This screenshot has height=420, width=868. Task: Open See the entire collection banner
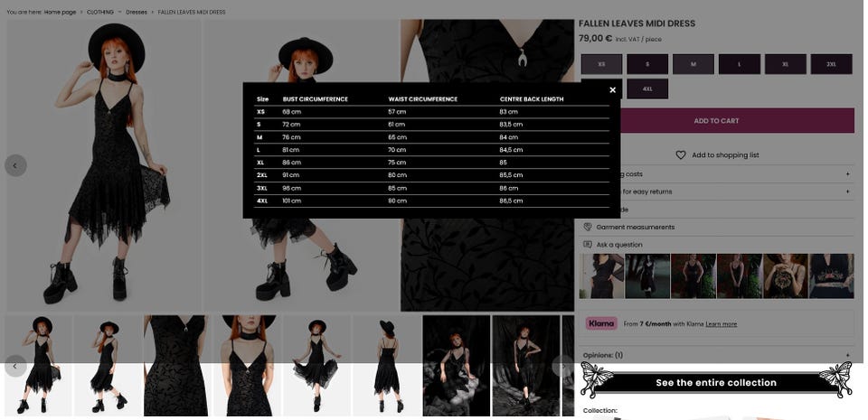[x=716, y=382]
